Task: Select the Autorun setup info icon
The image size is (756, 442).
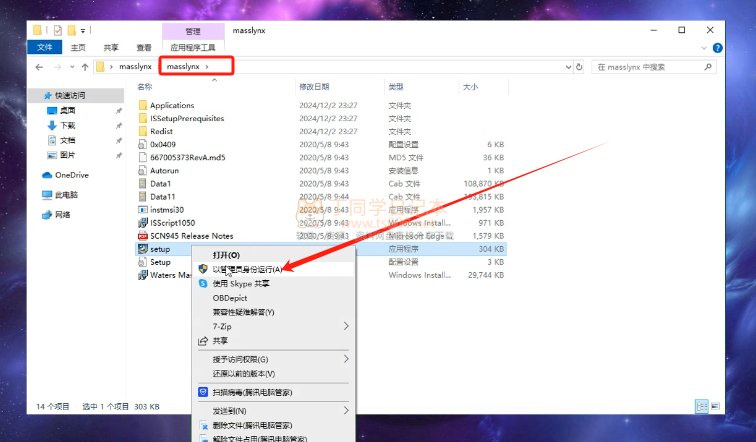Action: [x=143, y=170]
